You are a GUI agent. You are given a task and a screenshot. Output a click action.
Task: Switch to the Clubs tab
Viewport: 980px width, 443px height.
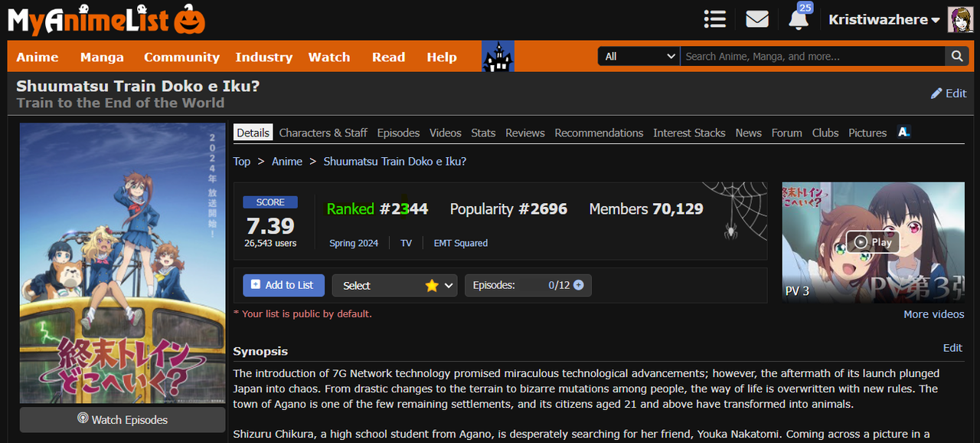pos(825,133)
